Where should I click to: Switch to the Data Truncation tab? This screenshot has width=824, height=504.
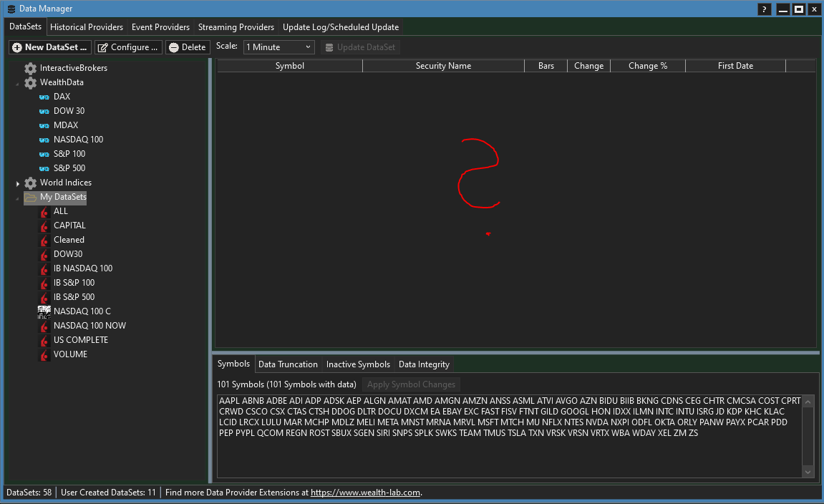[x=288, y=364]
